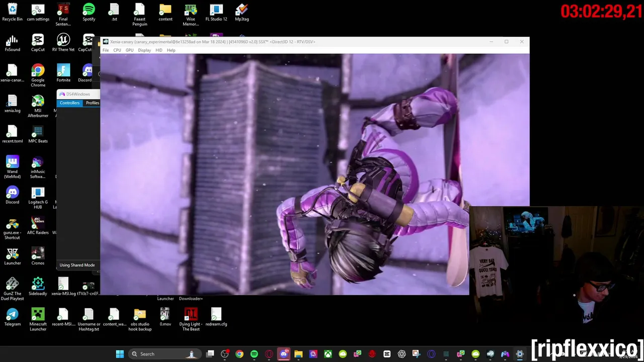The image size is (644, 362).
Task: Select Dying Light - The Beast shortcut
Action: click(x=191, y=320)
